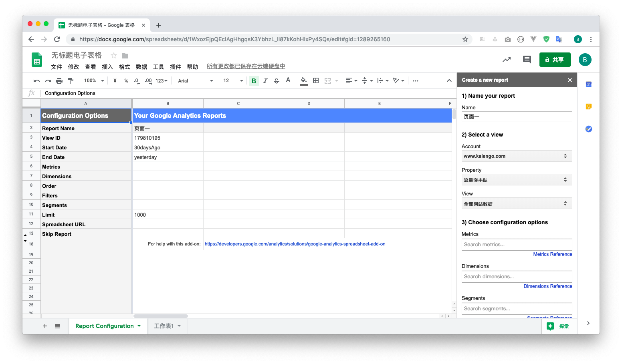Open text rotation dropdown
This screenshot has width=622, height=364.
(398, 81)
